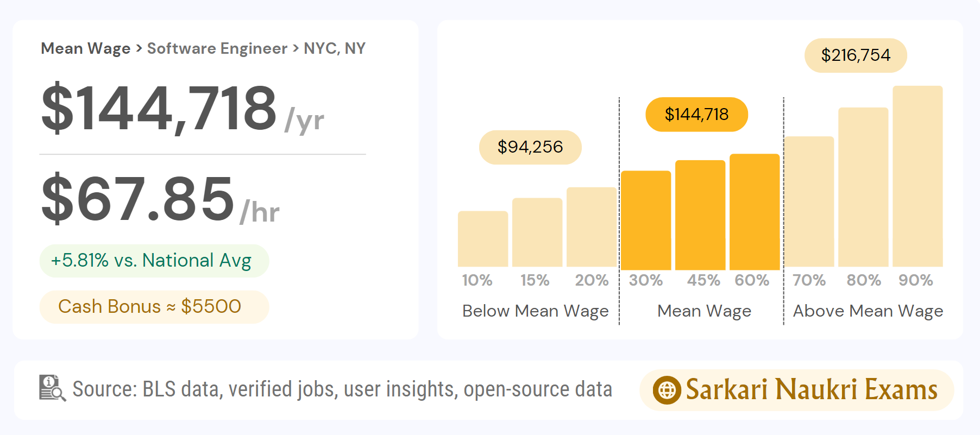This screenshot has height=435, width=980.
Task: Select the $216,754 top wage bubble
Action: pos(855,55)
